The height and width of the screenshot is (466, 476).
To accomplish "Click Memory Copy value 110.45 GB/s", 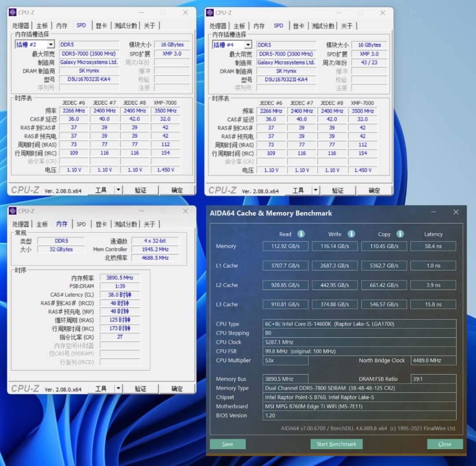I will tap(384, 246).
